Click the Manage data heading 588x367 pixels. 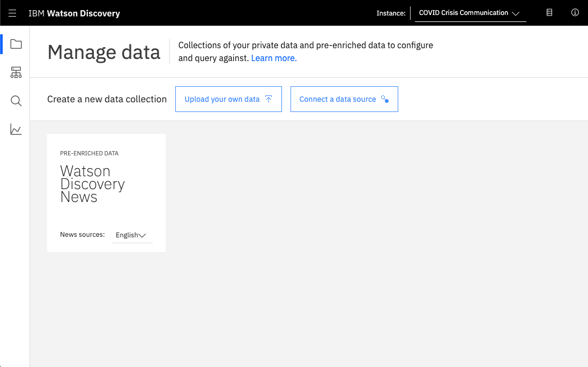[104, 52]
